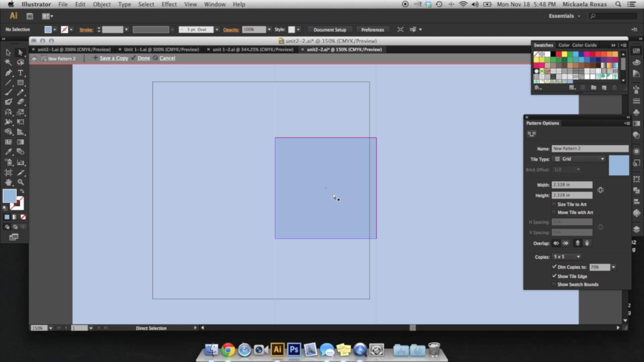The height and width of the screenshot is (362, 644).
Task: Check Move Tile with Art
Action: (554, 212)
